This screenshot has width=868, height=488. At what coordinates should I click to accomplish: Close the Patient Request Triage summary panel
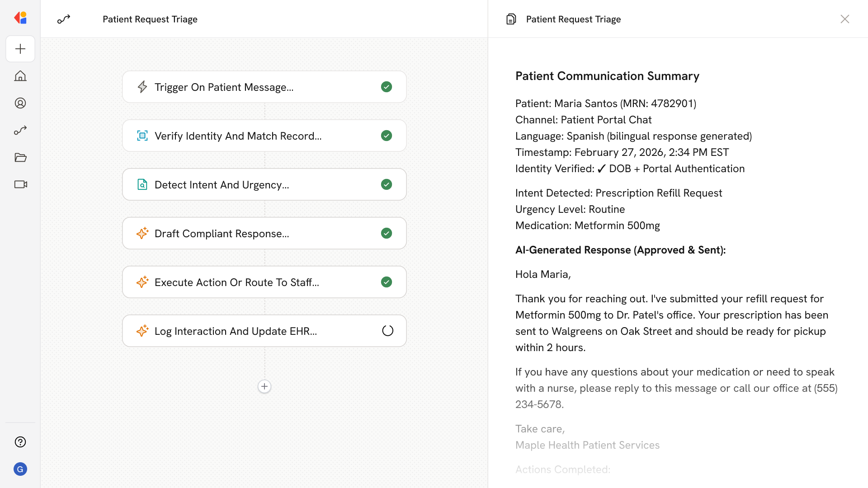[x=844, y=19]
